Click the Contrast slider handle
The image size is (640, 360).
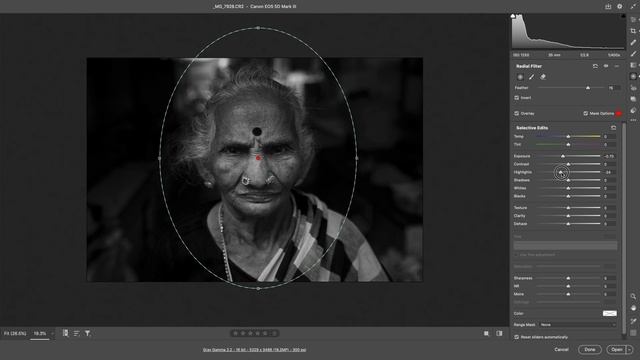tap(568, 164)
